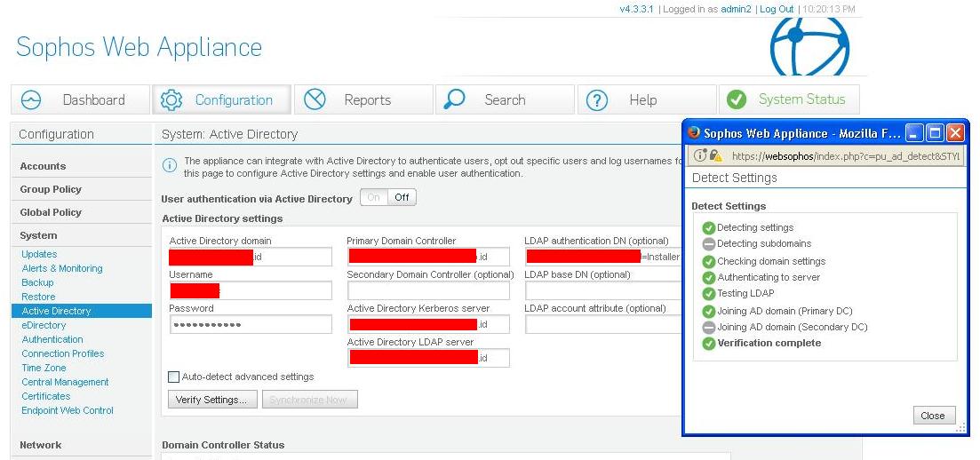Click green check beside Verification complete
The image size is (980, 460).
pos(709,344)
